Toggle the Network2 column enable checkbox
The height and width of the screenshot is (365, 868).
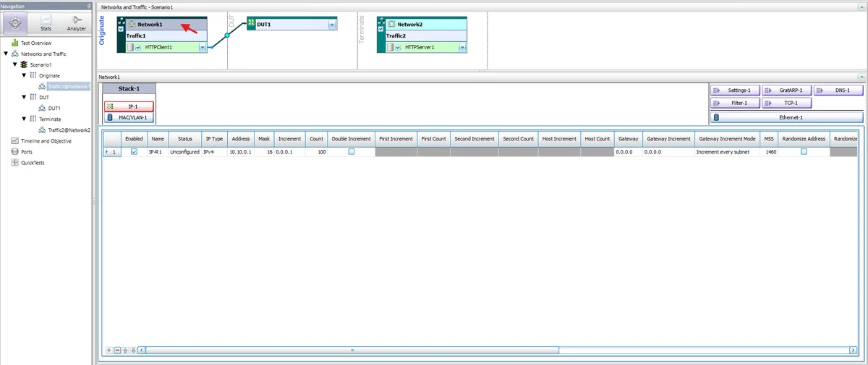[x=380, y=29]
